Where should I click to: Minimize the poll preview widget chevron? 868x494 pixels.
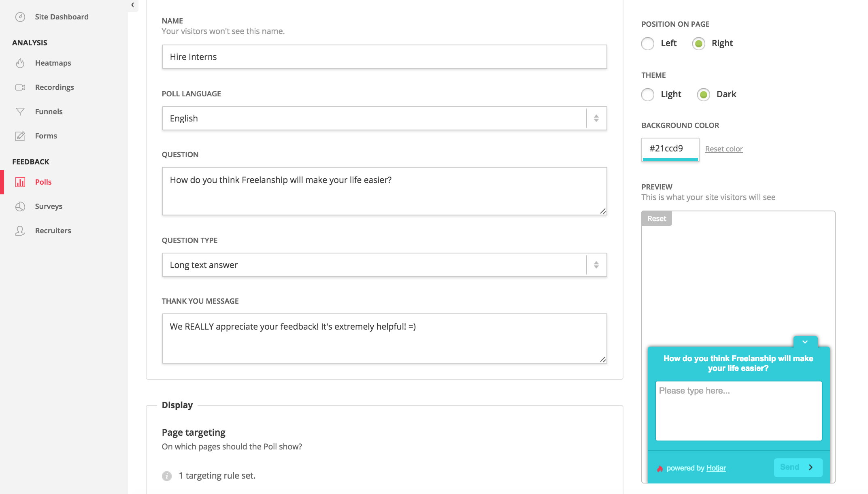805,342
